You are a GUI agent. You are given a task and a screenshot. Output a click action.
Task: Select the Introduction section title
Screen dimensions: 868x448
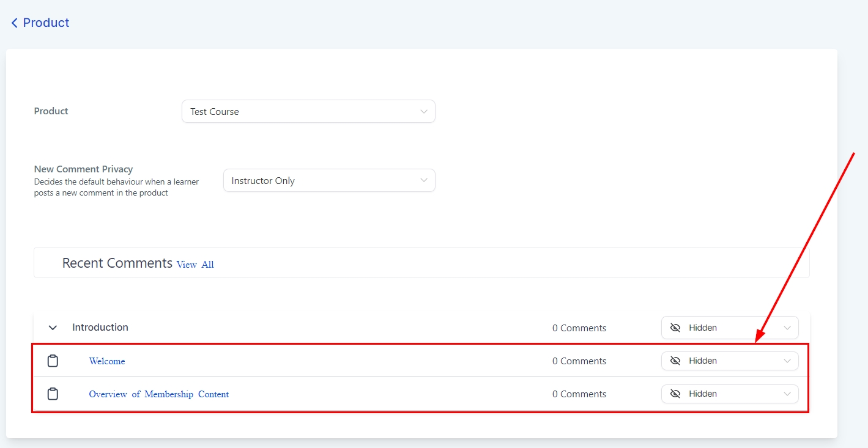[x=100, y=328]
